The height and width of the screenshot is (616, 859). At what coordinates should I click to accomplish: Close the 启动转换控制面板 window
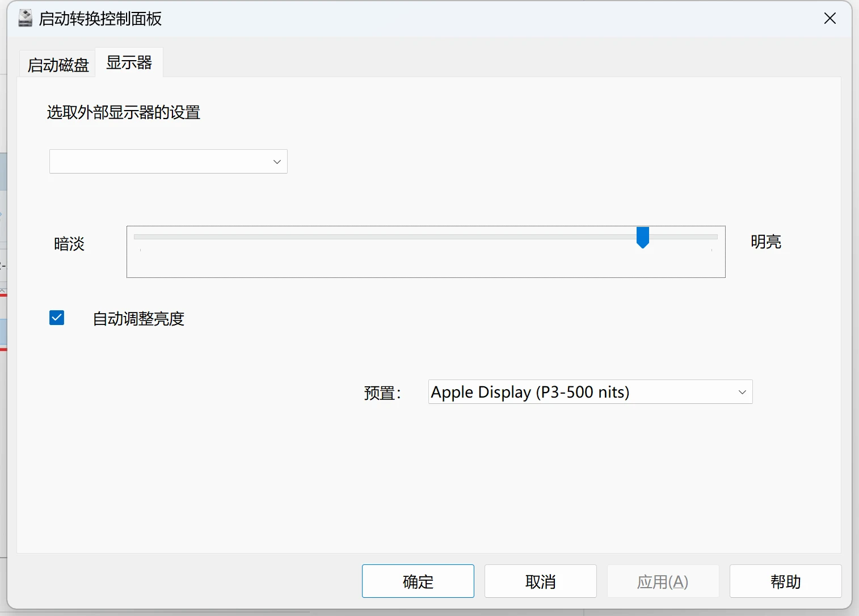coord(830,19)
